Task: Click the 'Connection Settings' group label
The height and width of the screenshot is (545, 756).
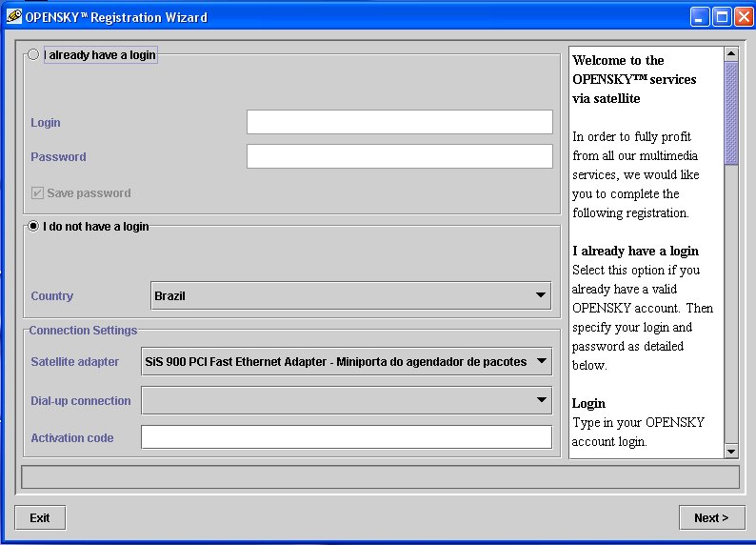Action: point(83,331)
